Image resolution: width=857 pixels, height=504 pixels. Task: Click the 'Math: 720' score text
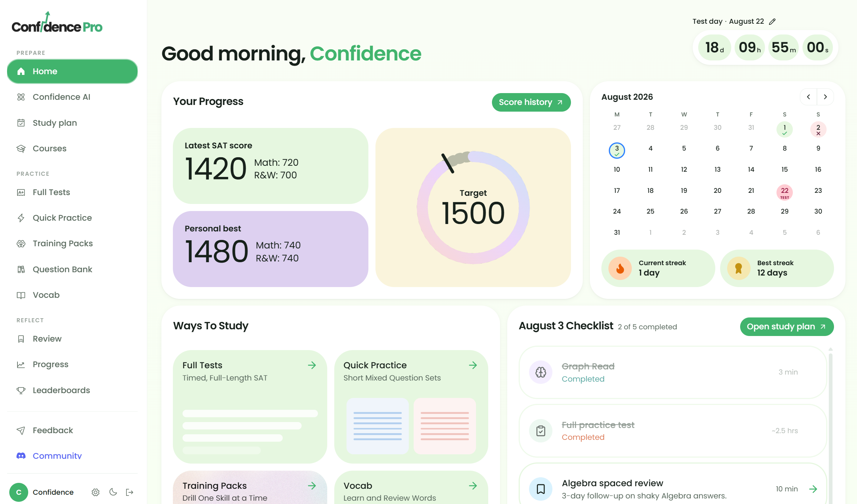pyautogui.click(x=276, y=162)
